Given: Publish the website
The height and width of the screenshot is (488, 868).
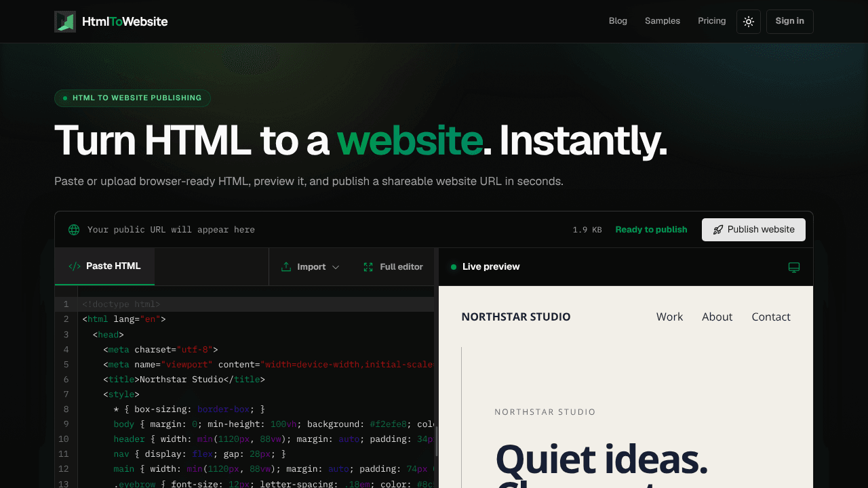Looking at the screenshot, I should pos(753,230).
